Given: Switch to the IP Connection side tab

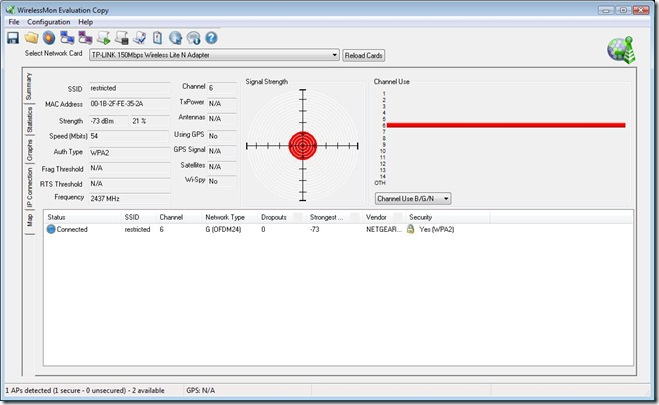Looking at the screenshot, I should tap(29, 185).
